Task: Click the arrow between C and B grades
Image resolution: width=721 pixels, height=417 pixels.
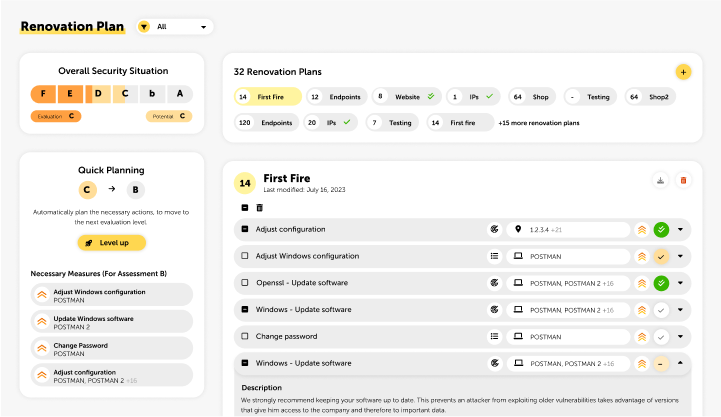Action: click(x=112, y=189)
